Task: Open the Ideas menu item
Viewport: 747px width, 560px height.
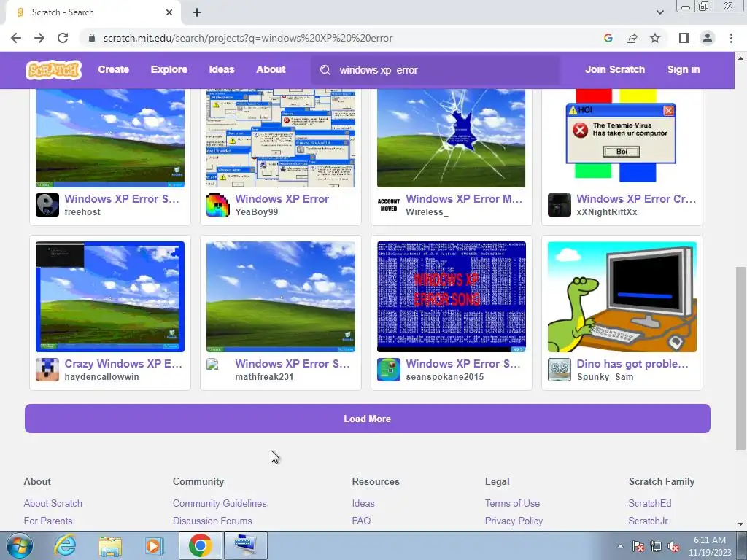Action: pyautogui.click(x=222, y=69)
